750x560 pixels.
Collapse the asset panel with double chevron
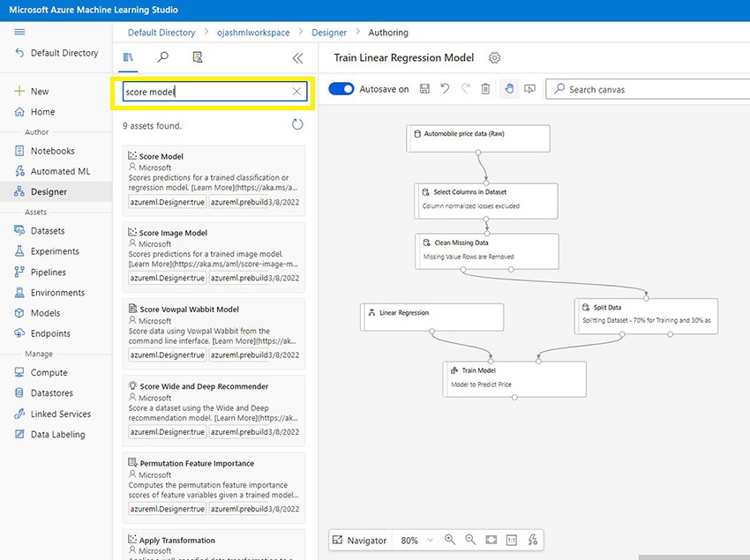click(297, 58)
